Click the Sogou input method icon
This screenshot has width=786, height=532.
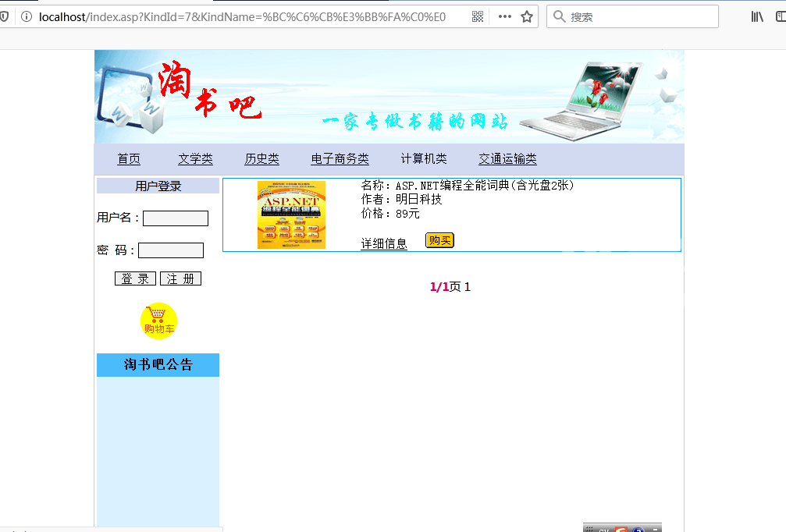621,530
